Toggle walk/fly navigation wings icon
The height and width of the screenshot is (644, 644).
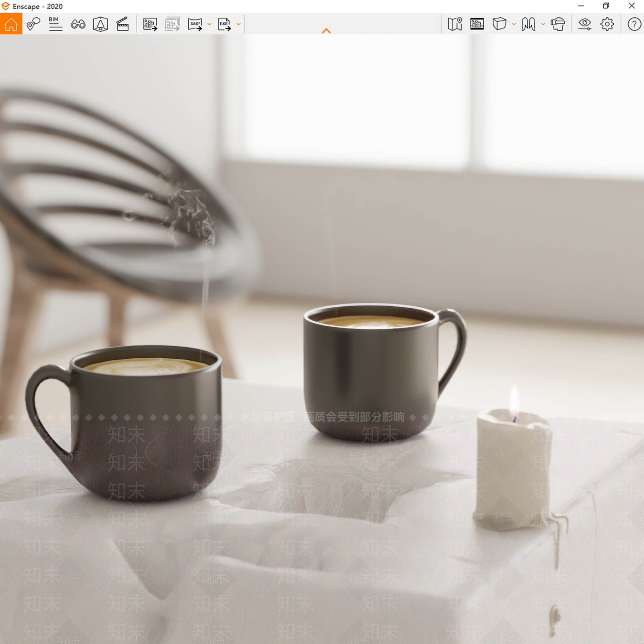[528, 24]
